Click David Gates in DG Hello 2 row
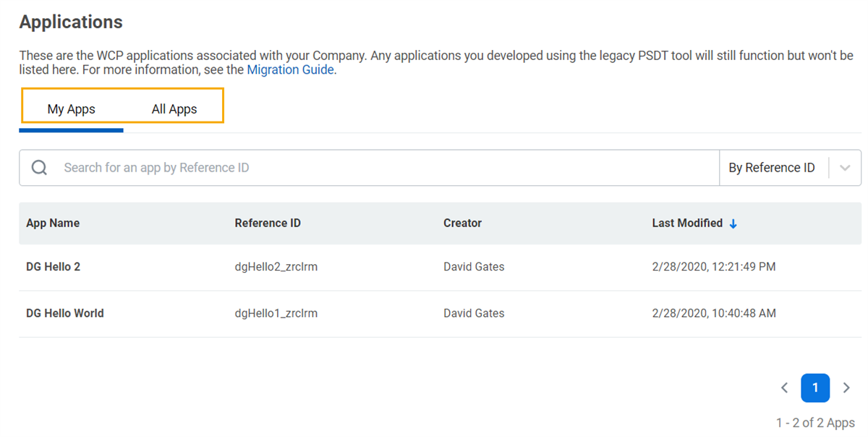868x437 pixels. pyautogui.click(x=474, y=267)
